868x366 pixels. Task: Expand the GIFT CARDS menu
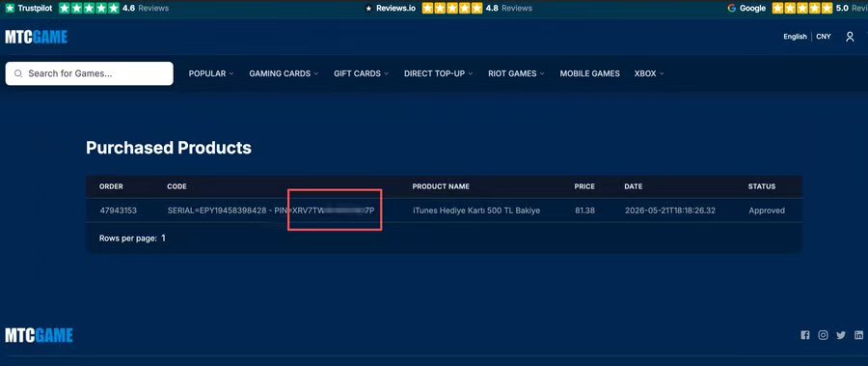(361, 73)
